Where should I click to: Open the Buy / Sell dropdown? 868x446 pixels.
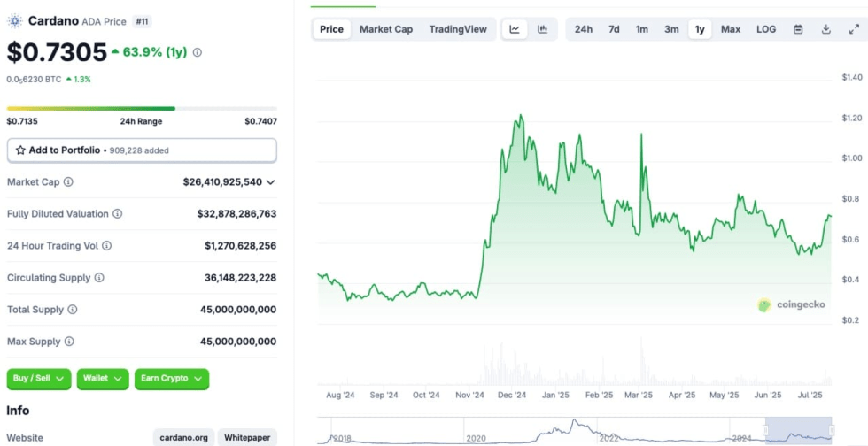[x=38, y=378]
